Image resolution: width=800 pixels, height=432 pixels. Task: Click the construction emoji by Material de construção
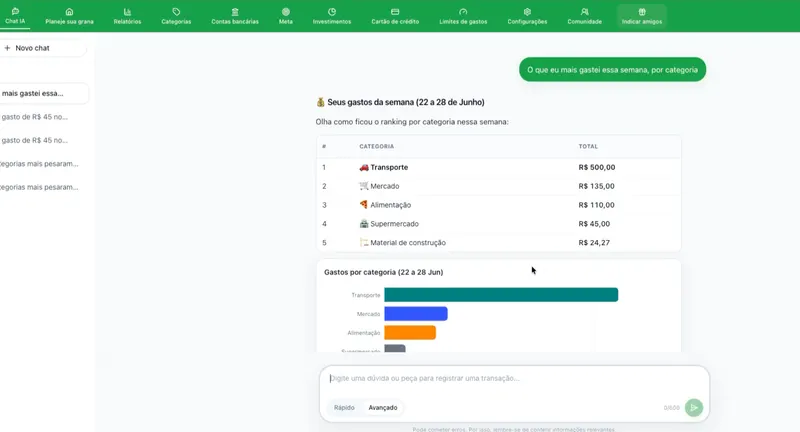[x=364, y=243]
